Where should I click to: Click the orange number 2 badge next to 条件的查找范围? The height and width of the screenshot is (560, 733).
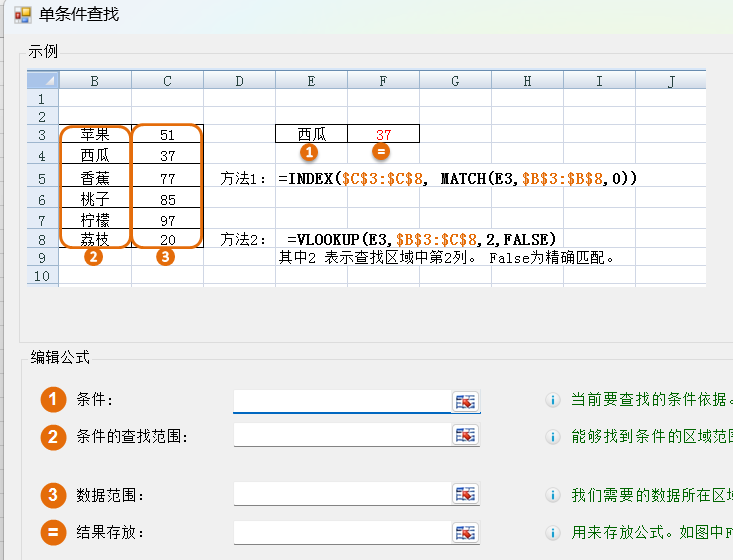pyautogui.click(x=53, y=436)
